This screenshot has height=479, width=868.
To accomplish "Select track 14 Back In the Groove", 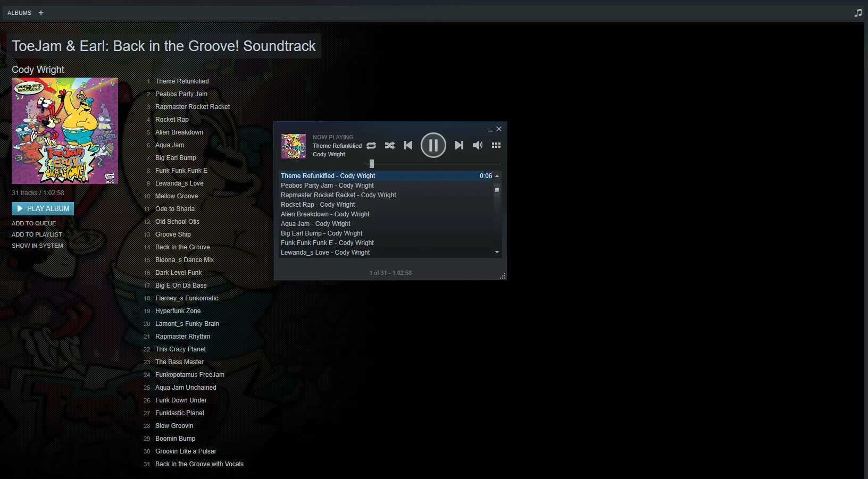I will click(x=182, y=247).
